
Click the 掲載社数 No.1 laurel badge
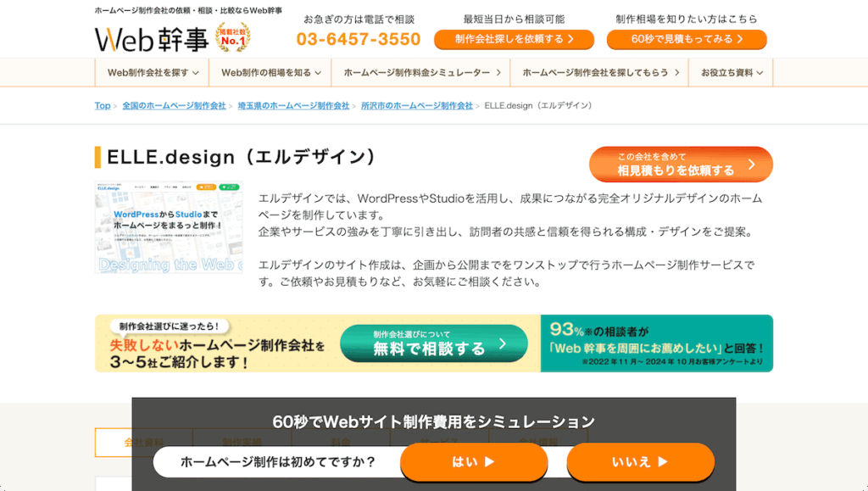pos(233,37)
